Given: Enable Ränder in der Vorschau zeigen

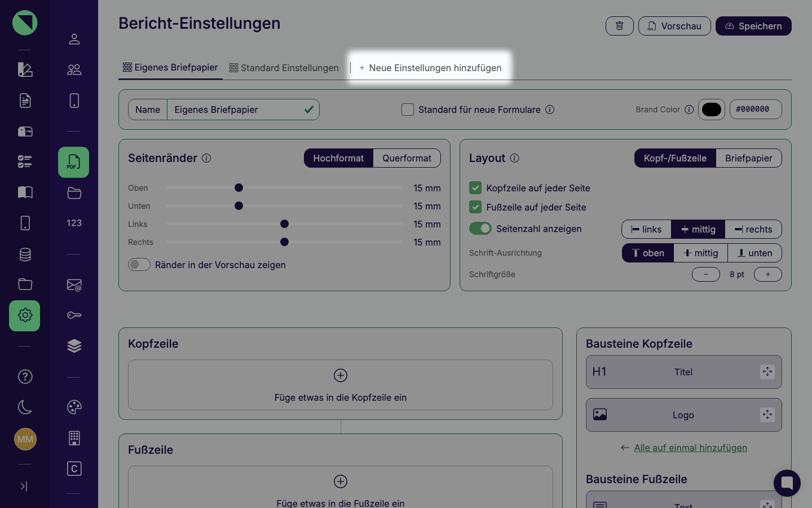Looking at the screenshot, I should coord(139,265).
